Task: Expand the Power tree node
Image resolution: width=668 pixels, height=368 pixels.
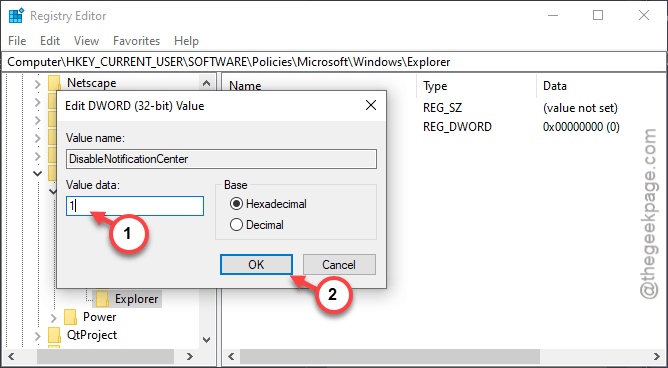Action: (53, 317)
